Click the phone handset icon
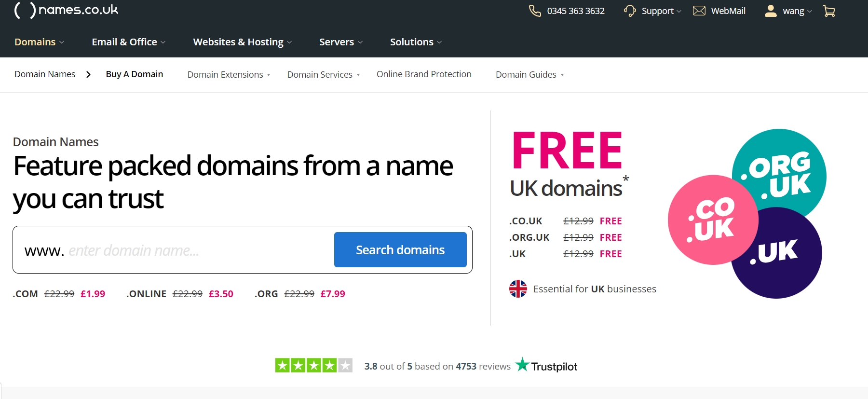The width and height of the screenshot is (868, 399). tap(535, 11)
